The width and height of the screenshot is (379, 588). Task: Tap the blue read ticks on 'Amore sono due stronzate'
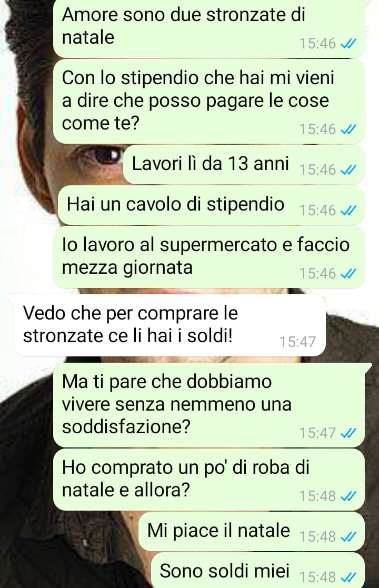[x=348, y=44]
